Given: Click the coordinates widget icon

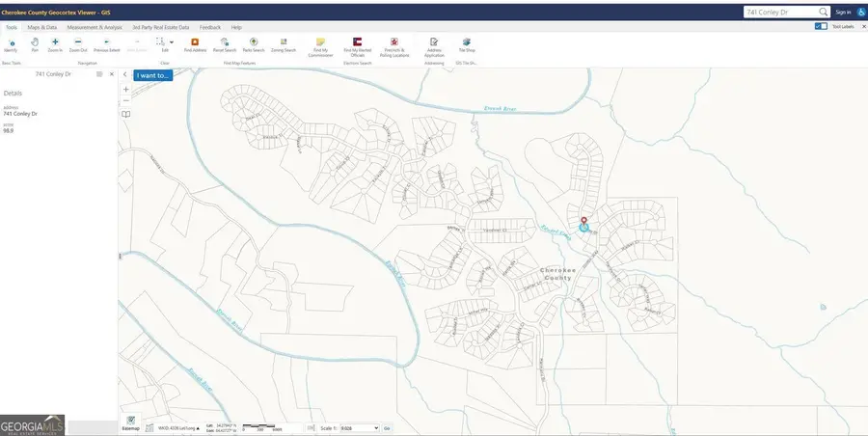Looking at the screenshot, I should tap(149, 428).
